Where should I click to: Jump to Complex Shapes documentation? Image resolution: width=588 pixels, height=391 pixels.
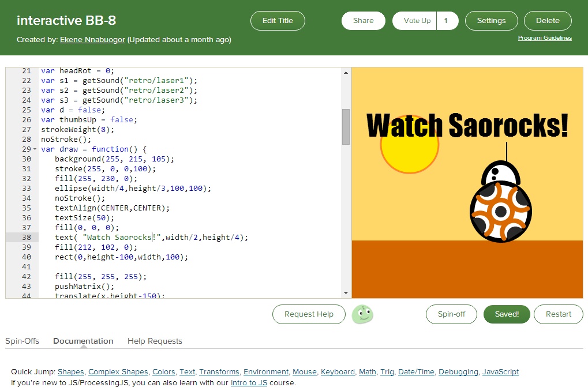point(118,372)
